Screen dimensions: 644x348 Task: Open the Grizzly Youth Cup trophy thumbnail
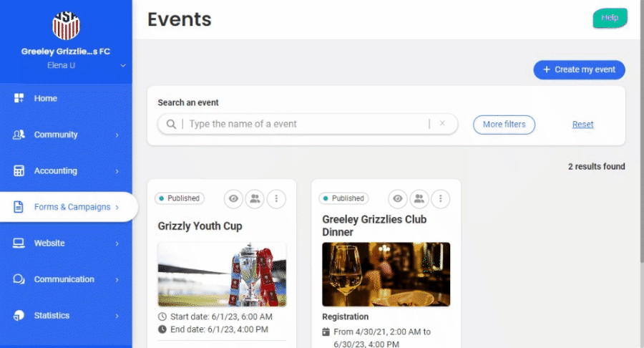tap(222, 274)
